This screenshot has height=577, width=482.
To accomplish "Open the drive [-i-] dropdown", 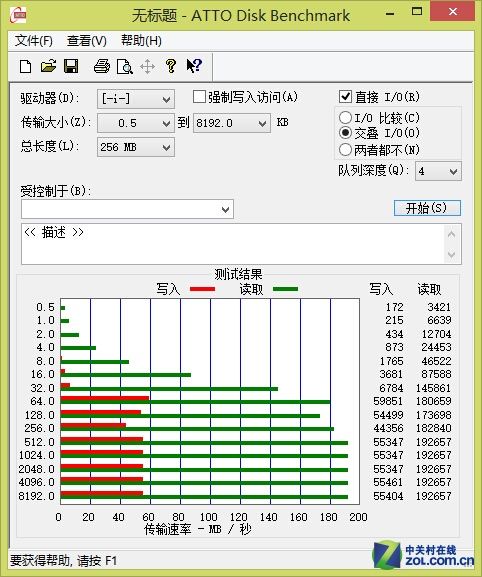I will (x=136, y=99).
